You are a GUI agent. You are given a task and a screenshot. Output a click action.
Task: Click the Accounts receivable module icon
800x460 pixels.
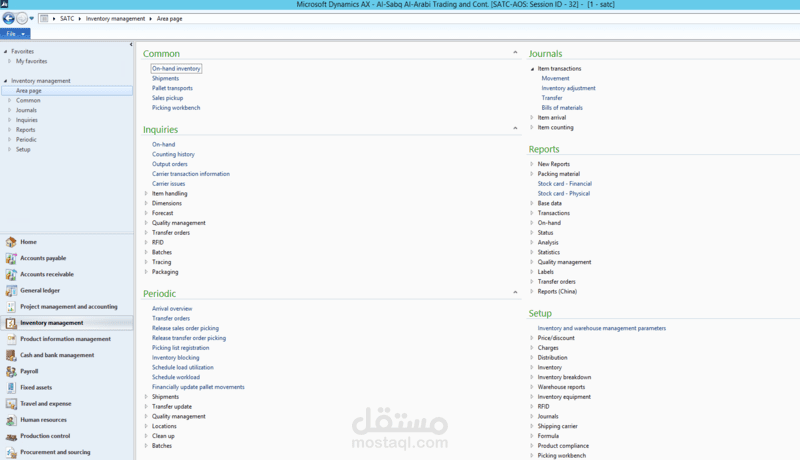pyautogui.click(x=11, y=274)
